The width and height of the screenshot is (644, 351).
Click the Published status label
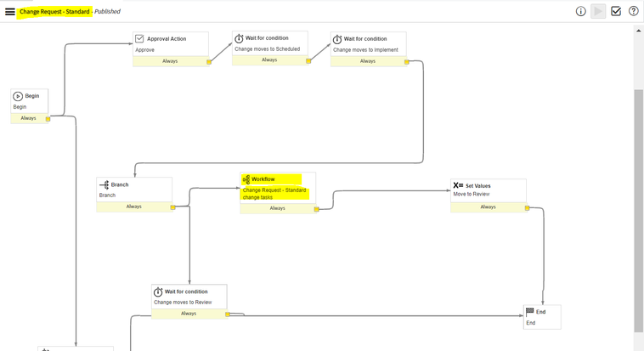[x=107, y=12]
